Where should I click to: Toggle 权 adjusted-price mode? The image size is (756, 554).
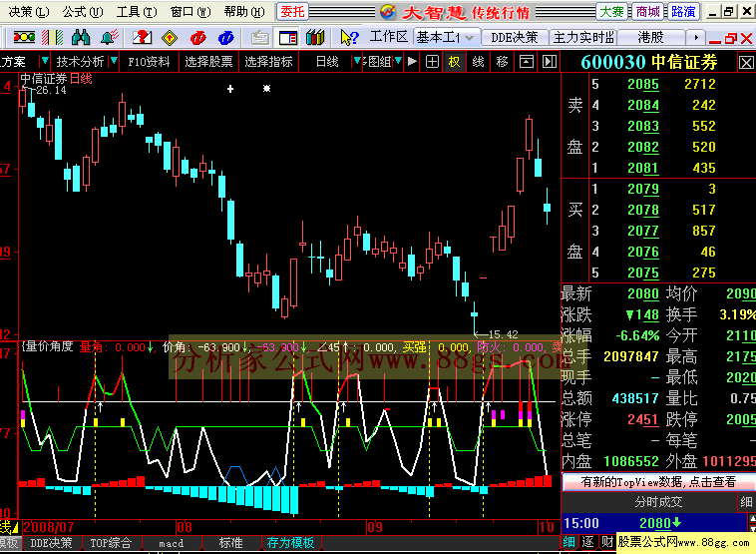click(454, 61)
